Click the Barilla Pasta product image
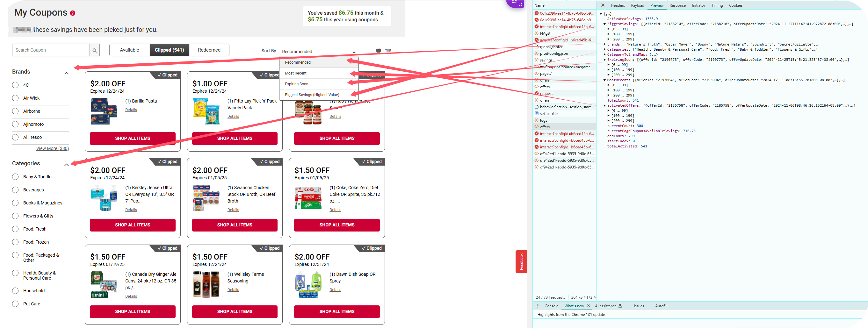The width and height of the screenshot is (868, 328). (x=104, y=111)
